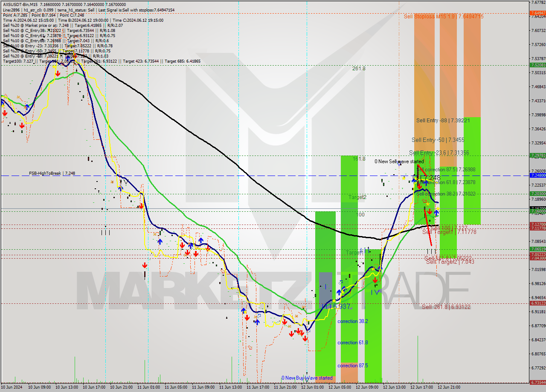Click the blue correction 38.2 label
Image resolution: width=546 pixels, height=392 pixels.
click(x=353, y=321)
